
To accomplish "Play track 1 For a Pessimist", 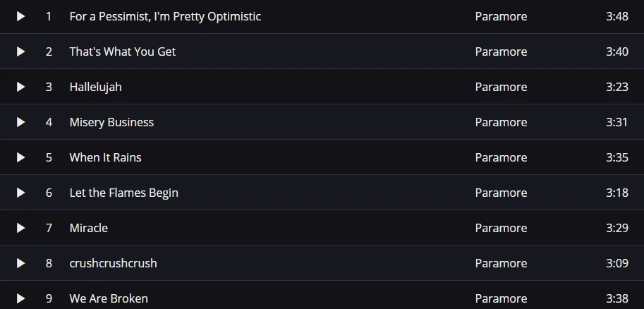I will [20, 16].
